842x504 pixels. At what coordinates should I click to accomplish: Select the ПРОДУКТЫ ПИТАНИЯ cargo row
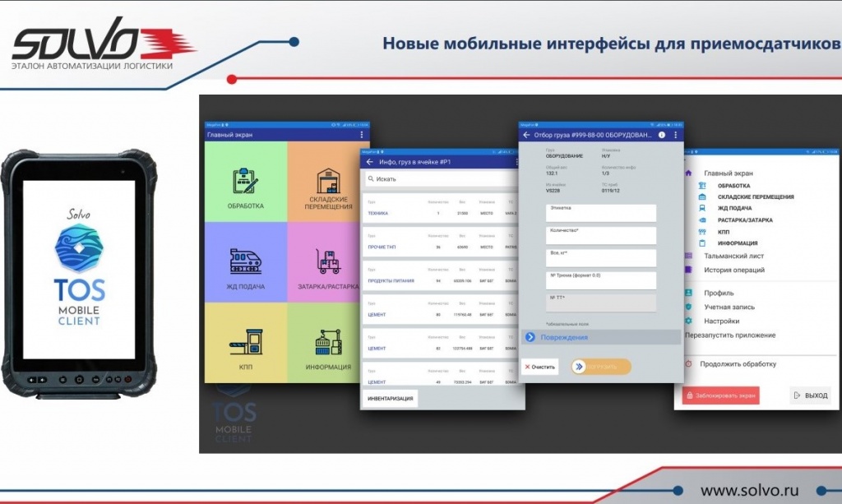tap(441, 275)
